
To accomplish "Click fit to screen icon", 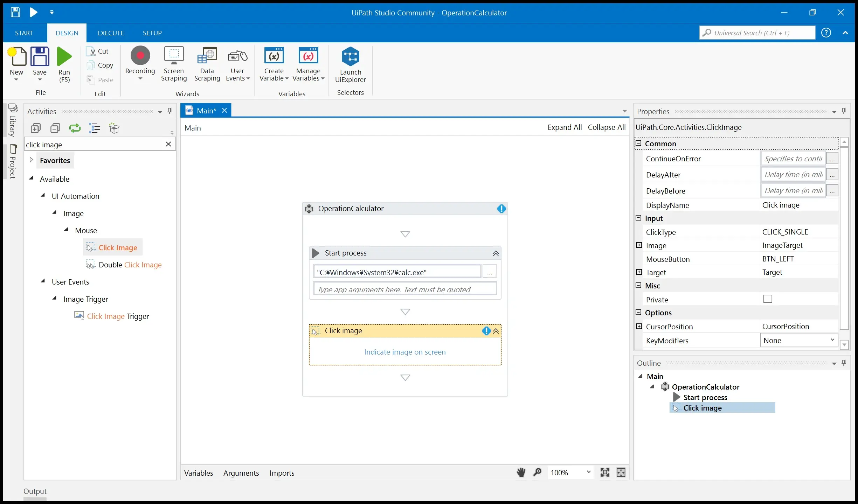I will pyautogui.click(x=605, y=472).
